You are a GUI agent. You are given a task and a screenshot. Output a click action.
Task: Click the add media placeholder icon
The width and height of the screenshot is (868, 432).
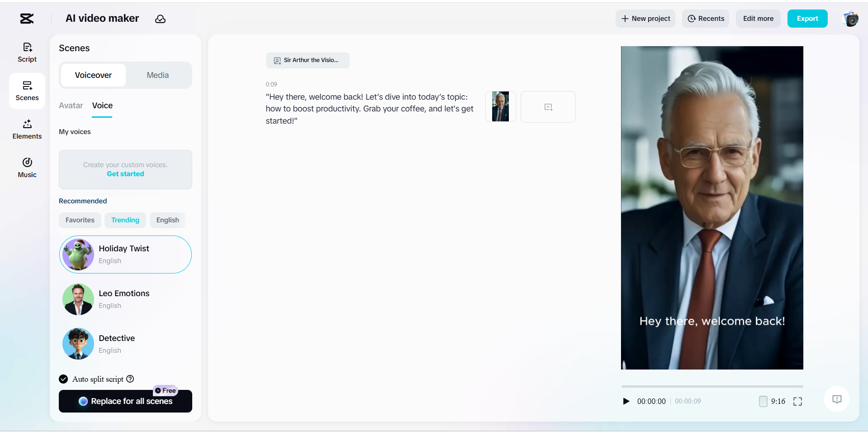tap(548, 107)
